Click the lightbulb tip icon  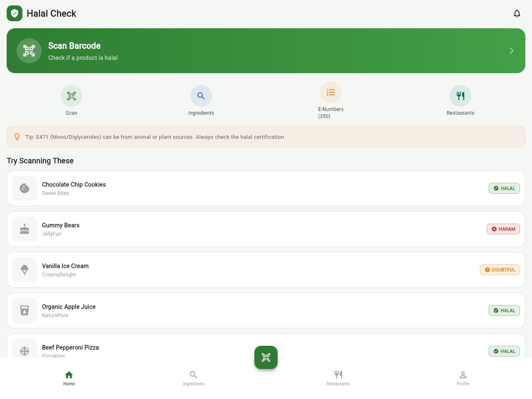tap(17, 137)
